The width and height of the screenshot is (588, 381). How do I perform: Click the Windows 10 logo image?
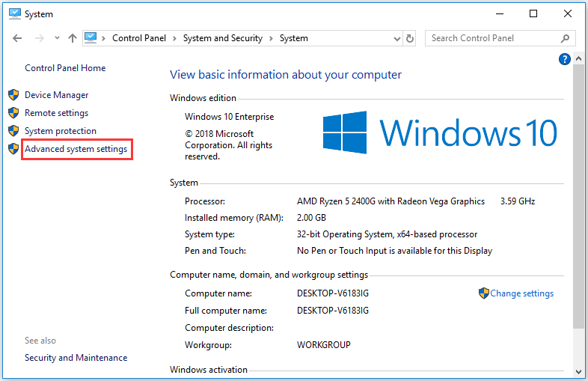439,132
